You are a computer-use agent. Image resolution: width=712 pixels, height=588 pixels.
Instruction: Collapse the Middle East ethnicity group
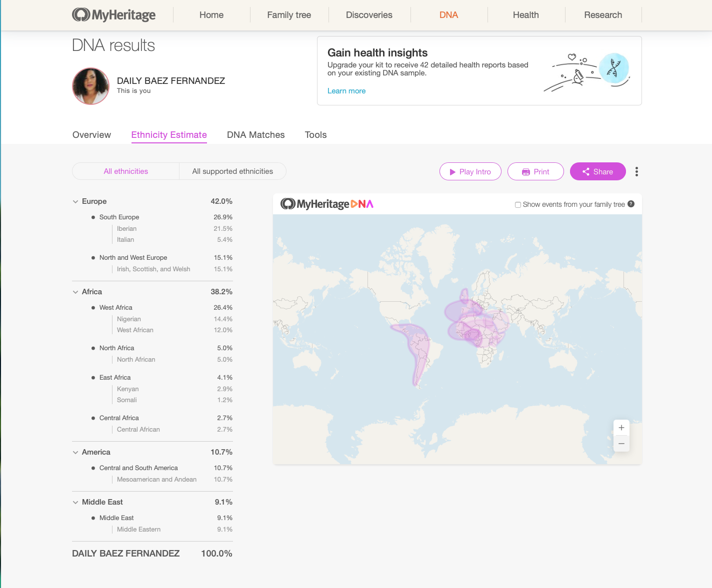pos(75,502)
